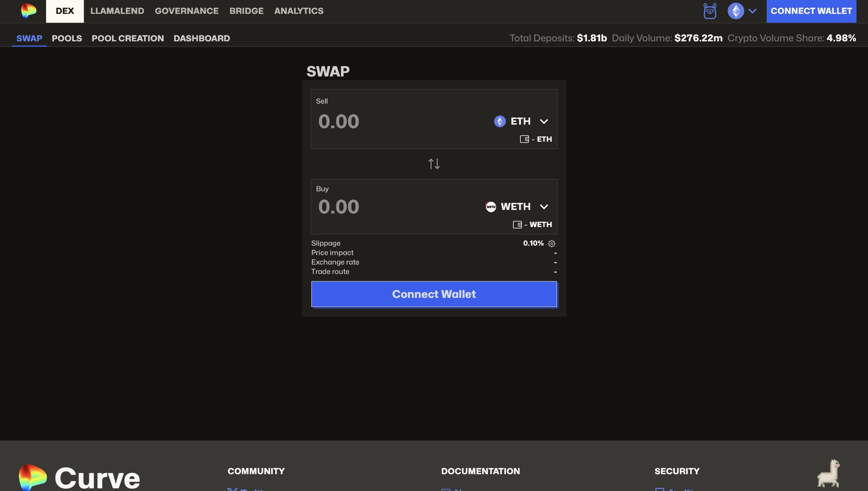Go to the Dashboard tab
868x491 pixels.
(x=201, y=38)
